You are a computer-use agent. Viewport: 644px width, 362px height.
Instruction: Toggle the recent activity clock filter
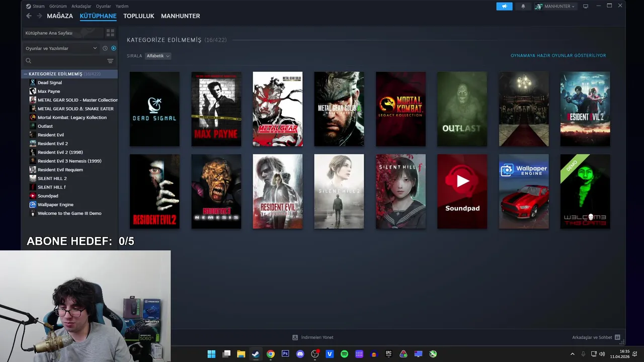(x=105, y=48)
